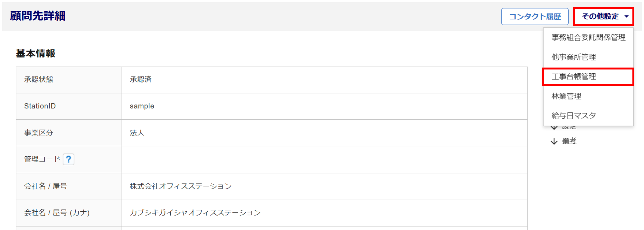Collapse the その他設定 dropdown
644x230 pixels.
click(603, 16)
